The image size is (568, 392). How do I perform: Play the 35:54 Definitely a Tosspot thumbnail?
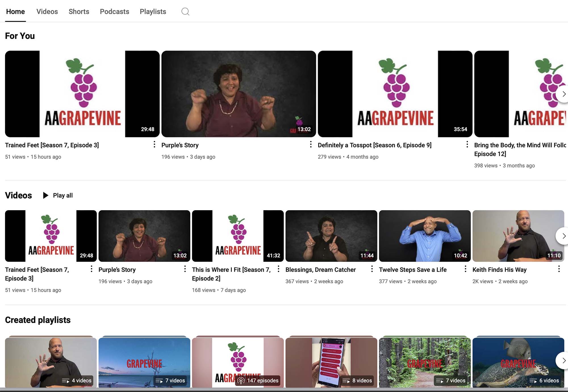pyautogui.click(x=395, y=94)
